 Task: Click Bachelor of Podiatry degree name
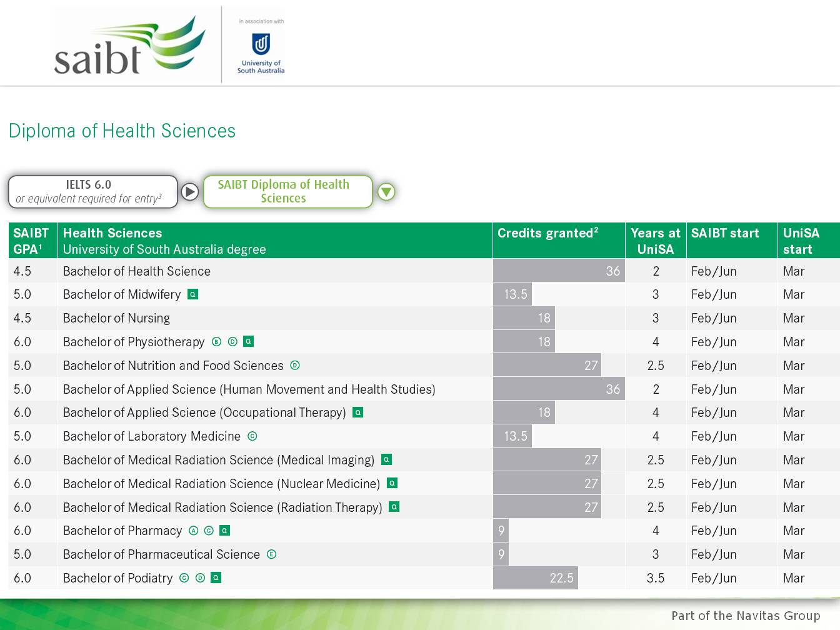tap(118, 578)
